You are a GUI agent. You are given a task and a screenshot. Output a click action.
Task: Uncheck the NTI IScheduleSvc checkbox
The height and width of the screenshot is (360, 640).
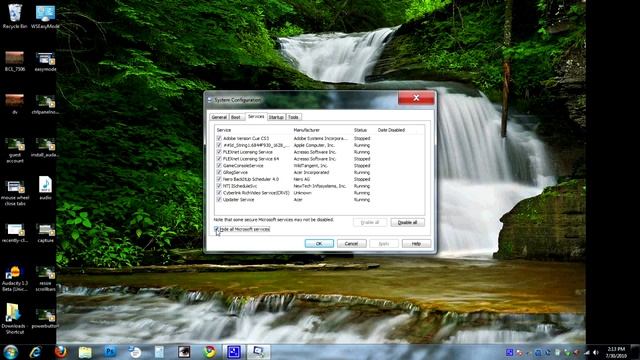(x=219, y=186)
